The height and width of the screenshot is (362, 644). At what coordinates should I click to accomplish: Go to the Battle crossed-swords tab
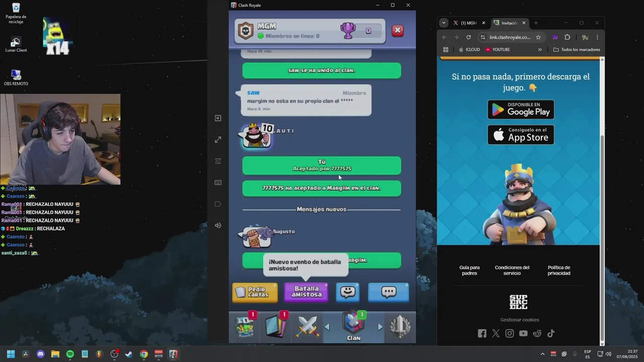pos(307,326)
